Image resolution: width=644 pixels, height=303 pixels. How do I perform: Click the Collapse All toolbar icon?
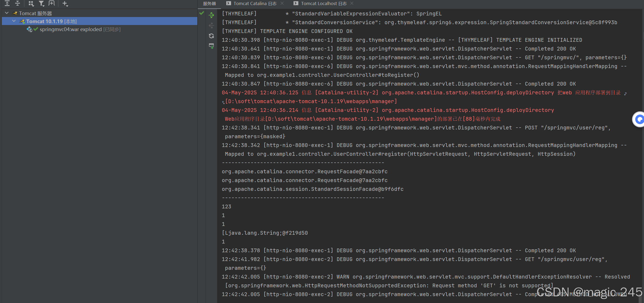click(x=18, y=3)
